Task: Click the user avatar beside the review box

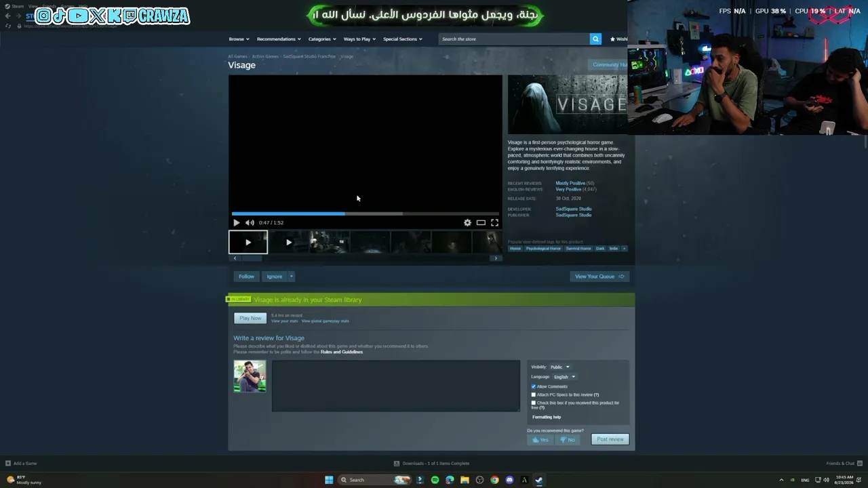Action: [250, 376]
